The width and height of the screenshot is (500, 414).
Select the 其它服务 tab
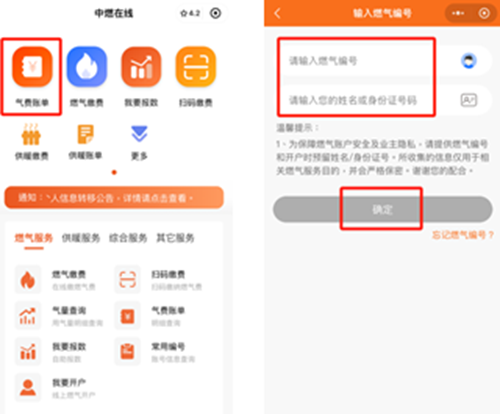tap(175, 238)
